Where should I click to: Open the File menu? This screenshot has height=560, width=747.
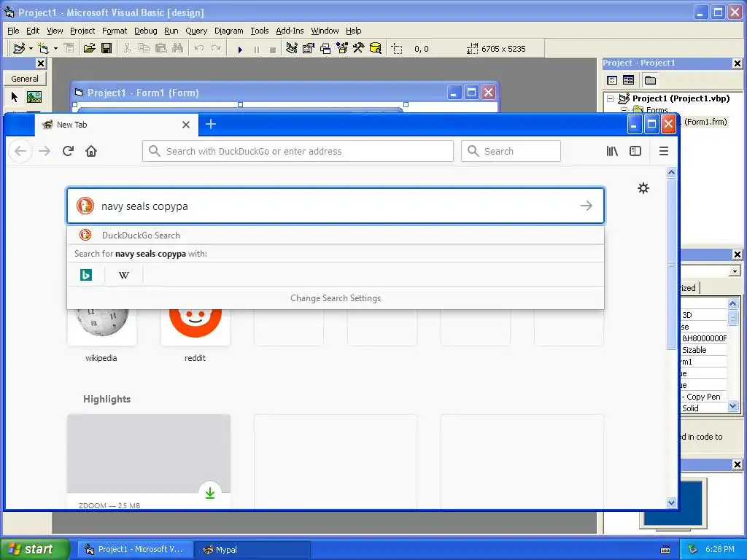[x=13, y=31]
